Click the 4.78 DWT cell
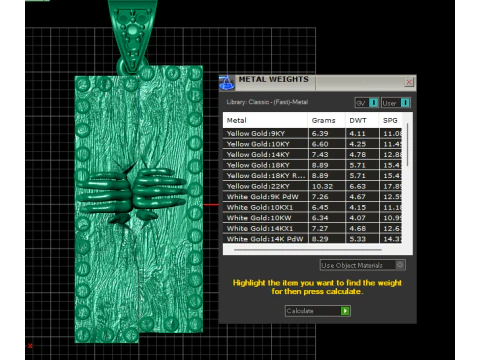 coord(362,154)
